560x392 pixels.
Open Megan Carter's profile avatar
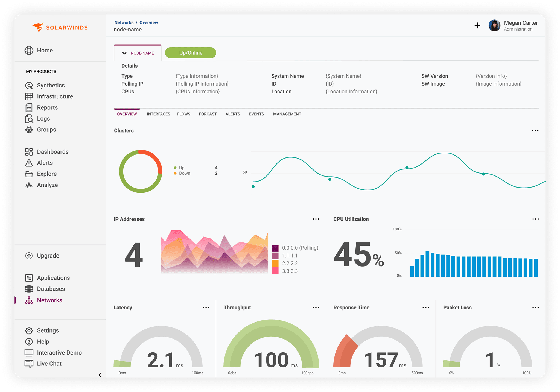coord(494,25)
